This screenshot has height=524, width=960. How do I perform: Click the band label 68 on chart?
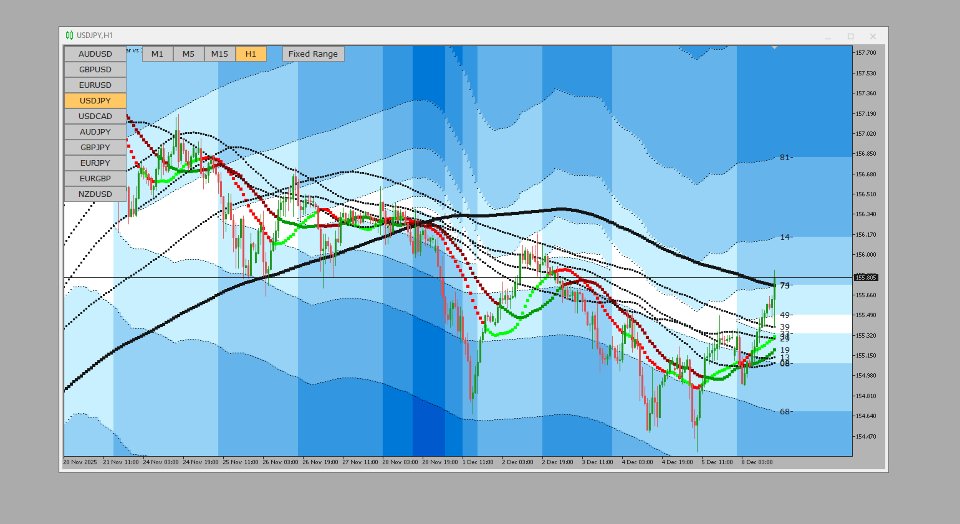(x=785, y=412)
